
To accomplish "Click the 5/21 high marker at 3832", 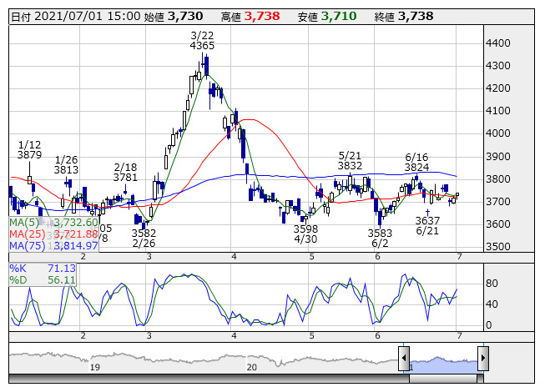I will point(350,161).
